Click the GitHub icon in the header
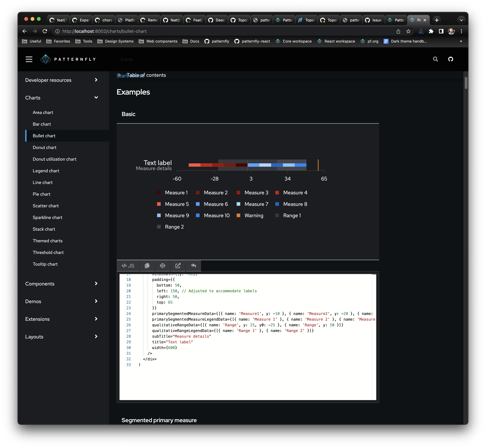Screen dimensions: 486x448 (x=451, y=59)
